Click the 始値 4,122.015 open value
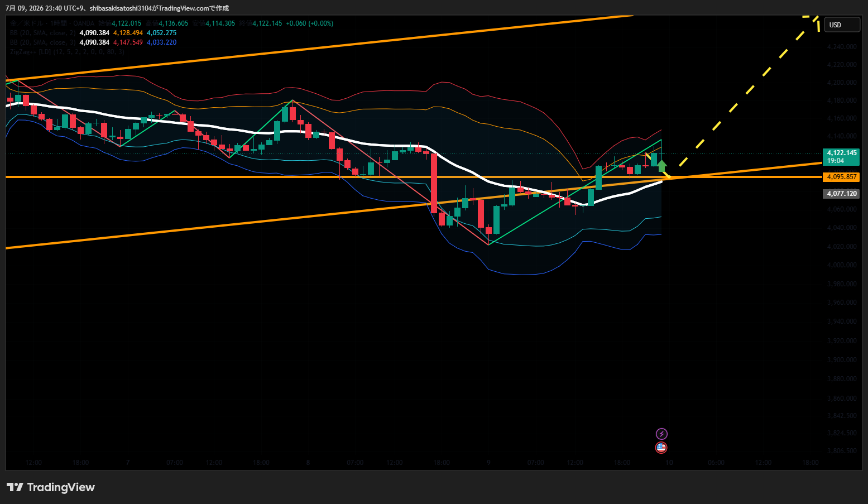868x504 pixels. click(120, 23)
